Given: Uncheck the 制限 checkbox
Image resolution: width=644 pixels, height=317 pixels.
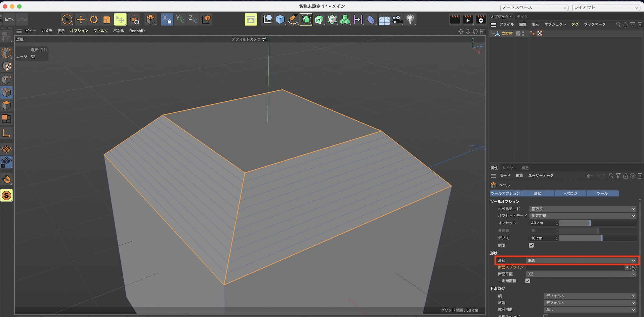Looking at the screenshot, I should 531,245.
